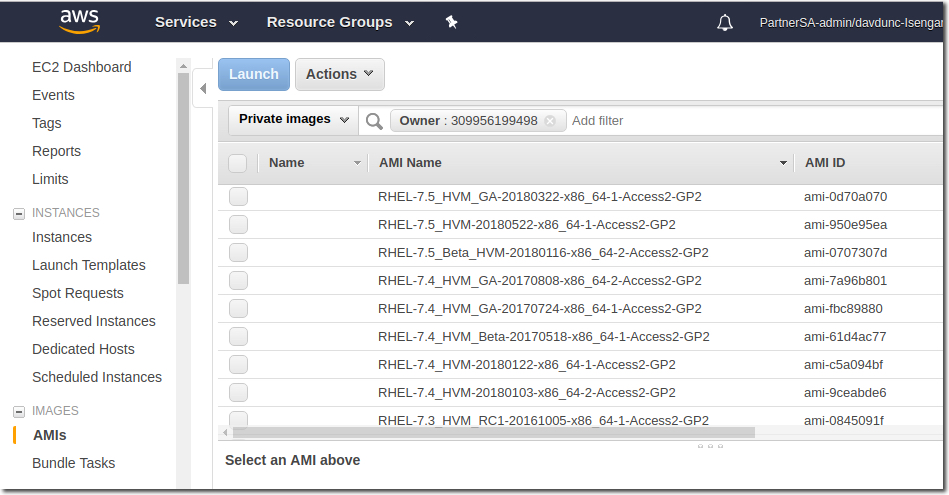This screenshot has height=495, width=949.
Task: Click the AMI ID column header
Action: [825, 163]
